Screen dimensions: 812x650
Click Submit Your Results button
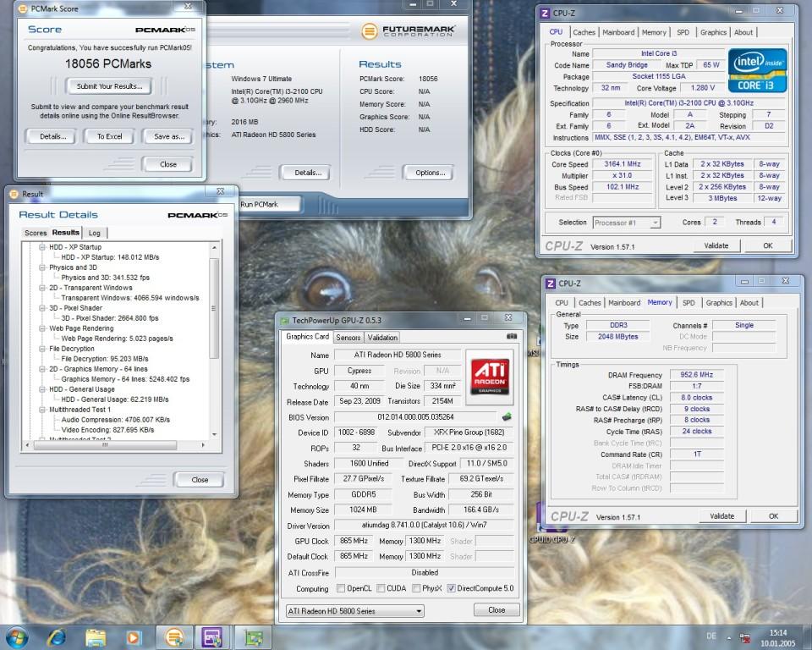[x=109, y=86]
